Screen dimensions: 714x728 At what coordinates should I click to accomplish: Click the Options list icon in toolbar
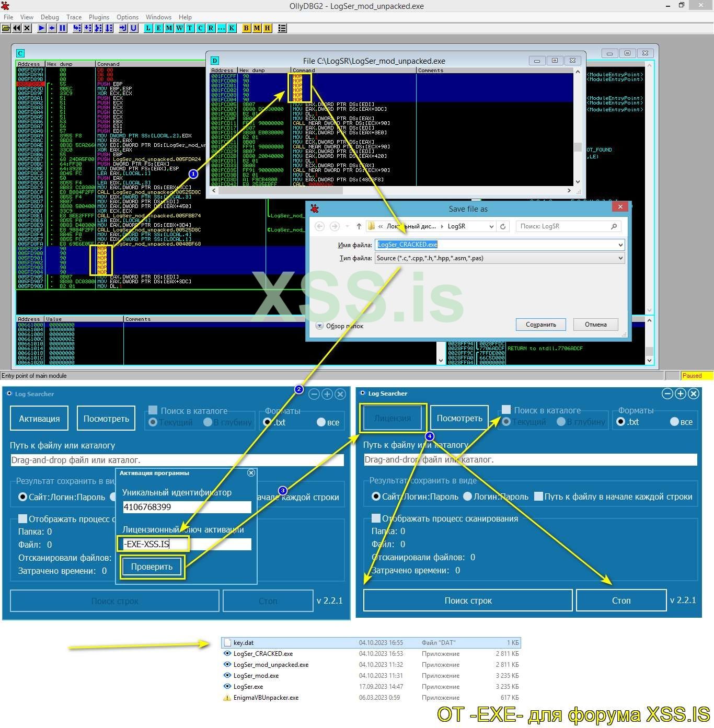click(282, 28)
